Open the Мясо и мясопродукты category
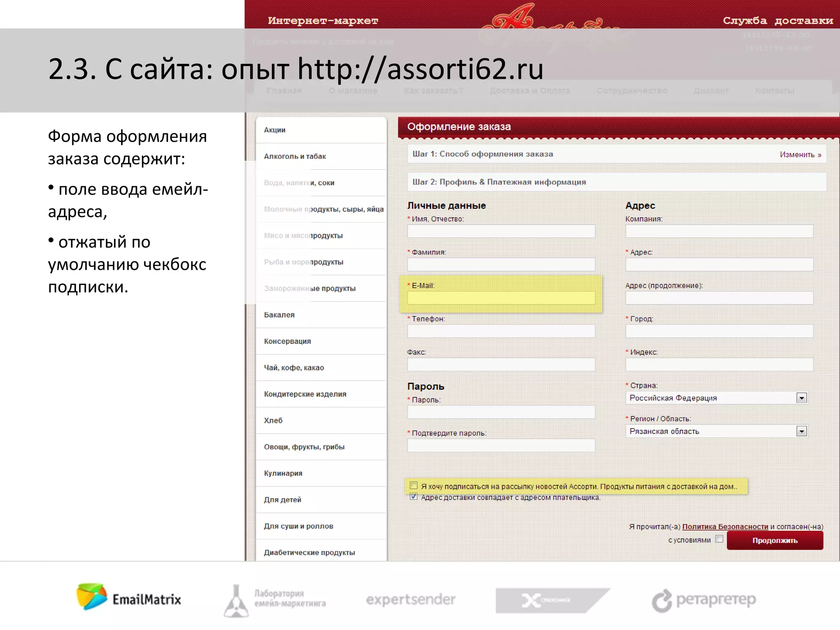840x630 pixels. tap(321, 235)
